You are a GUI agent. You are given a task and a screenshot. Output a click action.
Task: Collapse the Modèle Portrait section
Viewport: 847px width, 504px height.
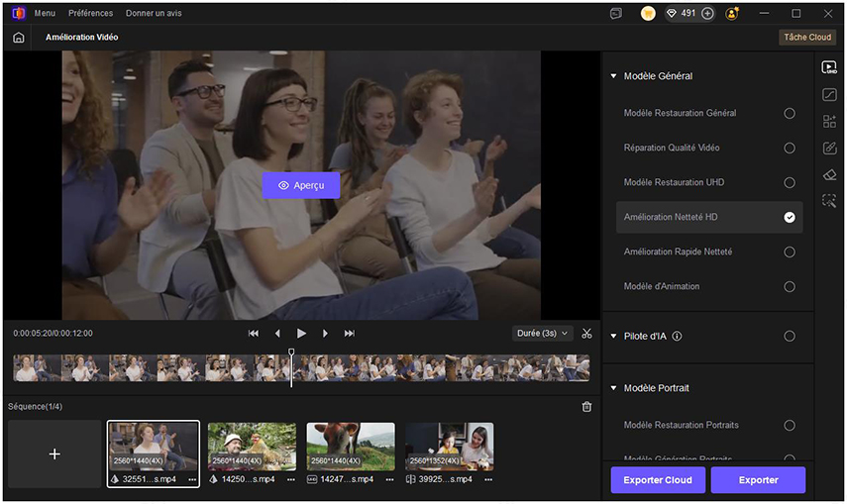(x=613, y=388)
